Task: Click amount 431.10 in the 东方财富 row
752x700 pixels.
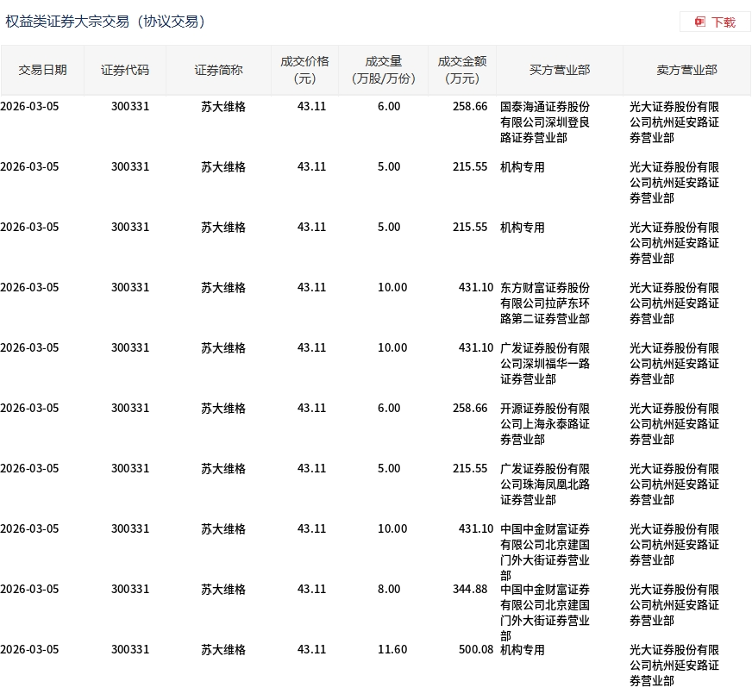Action: 476,287
